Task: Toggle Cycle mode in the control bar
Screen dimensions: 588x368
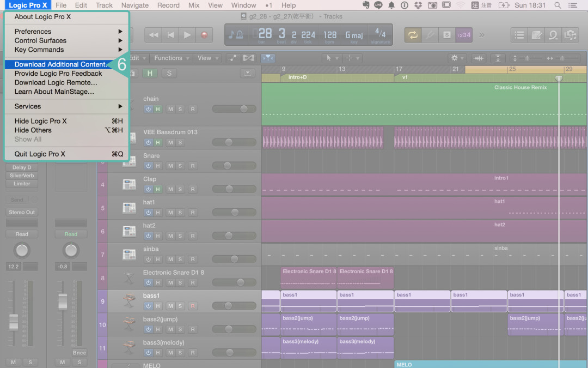Action: coord(412,34)
